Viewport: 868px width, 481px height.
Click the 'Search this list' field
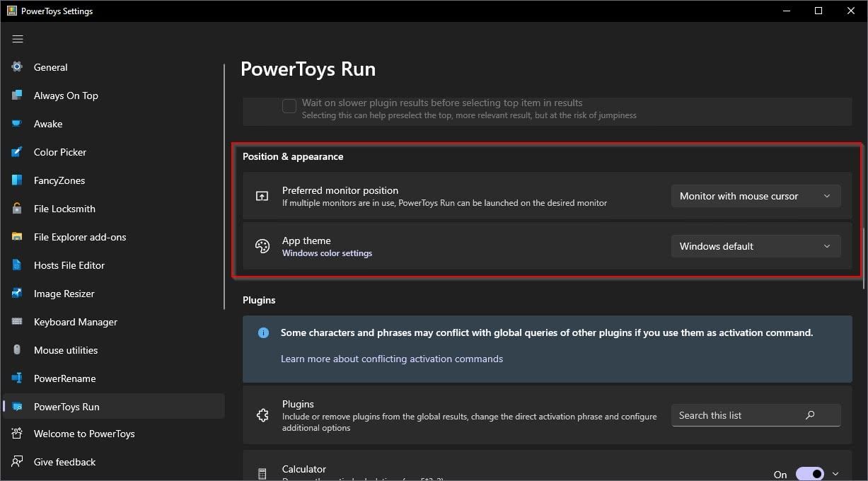point(736,415)
